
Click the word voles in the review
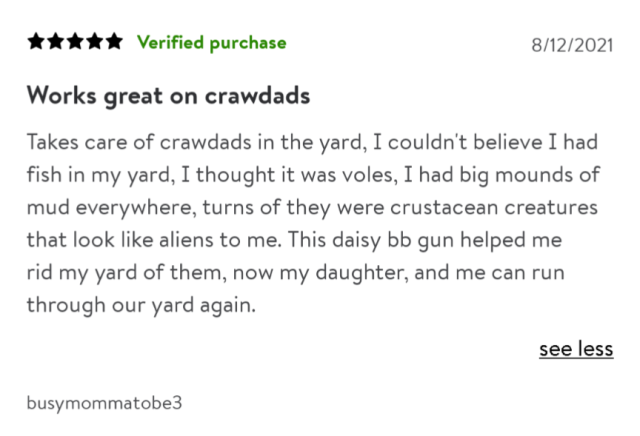[405, 174]
